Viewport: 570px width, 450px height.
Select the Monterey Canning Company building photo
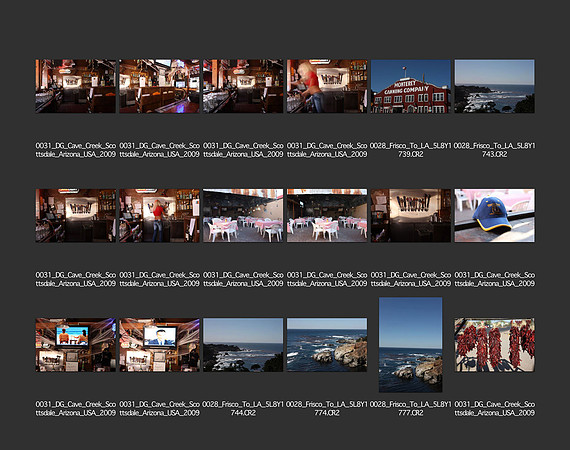(410, 86)
